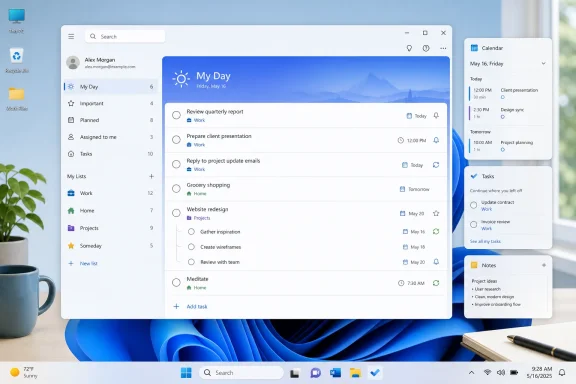Click bell icon on Review with team subtask
Screen dimensions: 576x384
(x=436, y=262)
